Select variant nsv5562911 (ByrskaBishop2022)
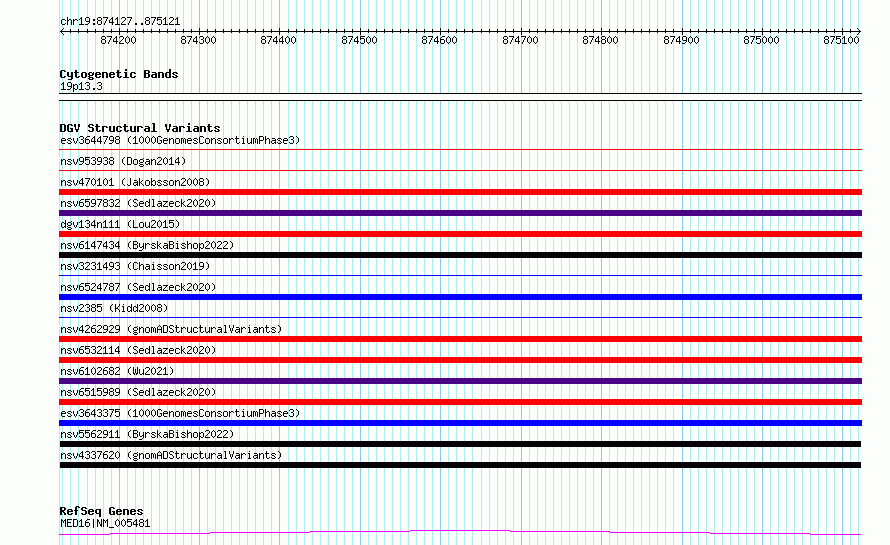This screenshot has width=890, height=545. [x=147, y=434]
